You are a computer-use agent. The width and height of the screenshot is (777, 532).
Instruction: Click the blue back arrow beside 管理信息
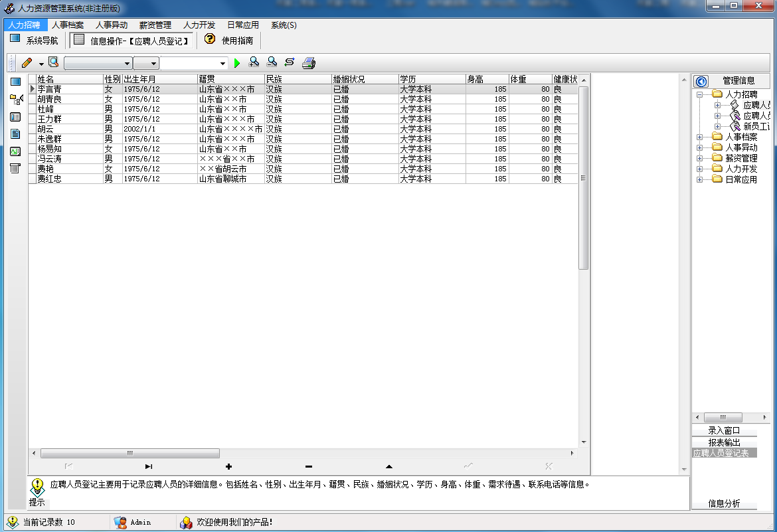coord(701,81)
